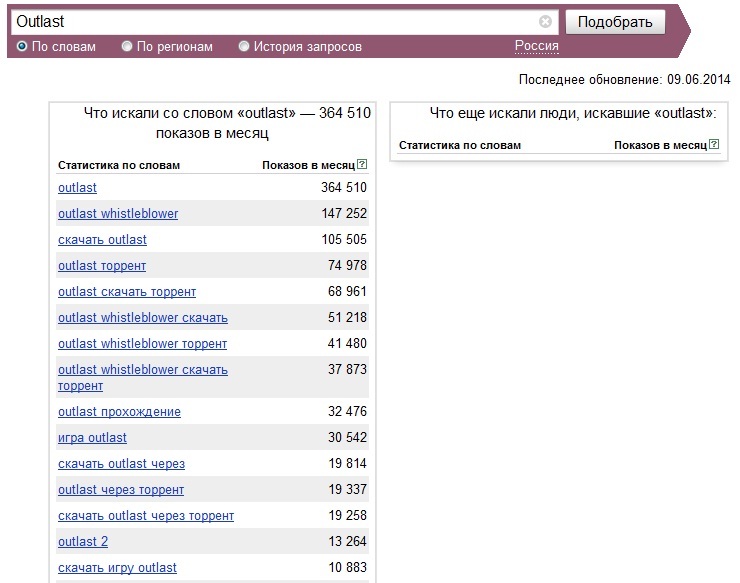Open the 'outlast через торрент' link
740x583 pixels.
pyautogui.click(x=121, y=490)
